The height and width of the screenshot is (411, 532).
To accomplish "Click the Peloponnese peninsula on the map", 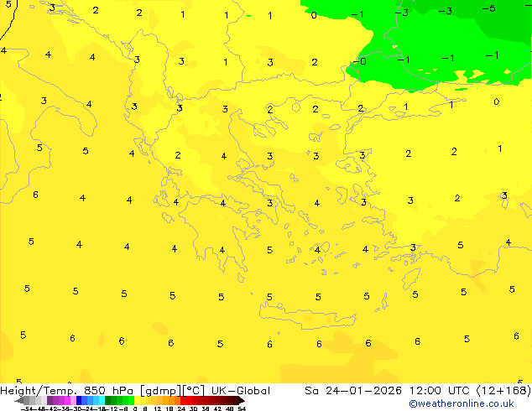I will [x=217, y=234].
